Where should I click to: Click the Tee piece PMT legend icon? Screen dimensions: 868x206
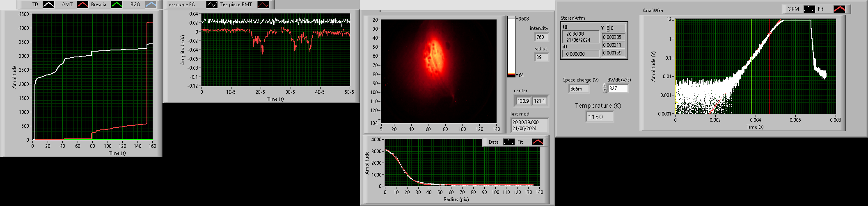point(263,5)
